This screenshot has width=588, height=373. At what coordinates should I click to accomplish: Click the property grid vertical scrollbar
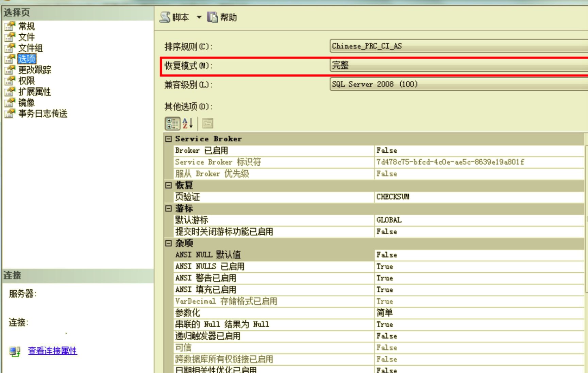pos(586,219)
